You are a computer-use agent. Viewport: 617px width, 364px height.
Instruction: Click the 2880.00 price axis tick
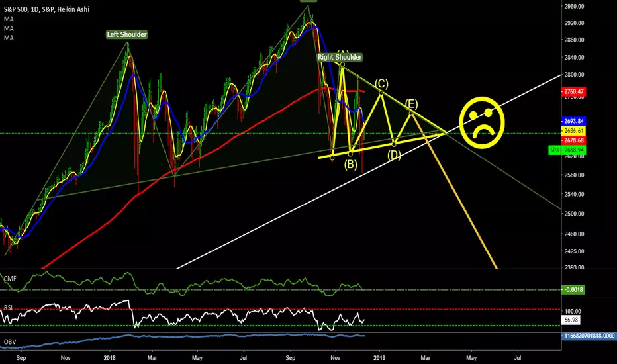point(574,40)
